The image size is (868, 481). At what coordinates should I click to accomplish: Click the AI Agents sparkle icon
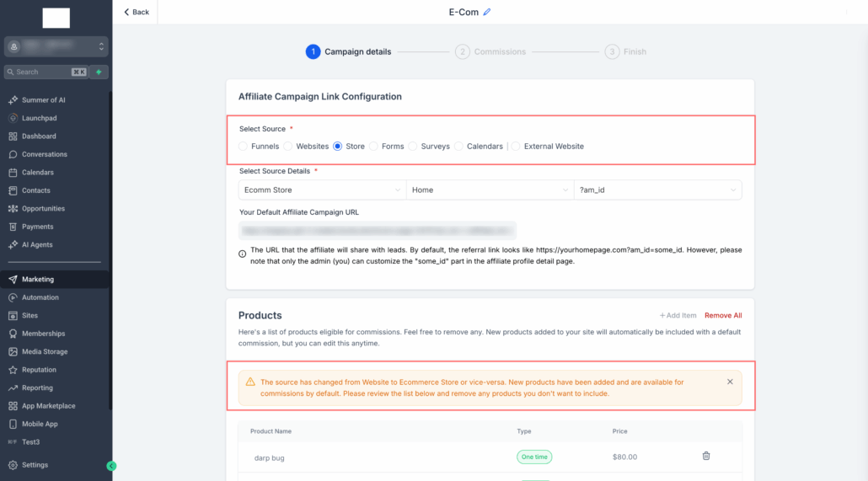[x=13, y=244]
